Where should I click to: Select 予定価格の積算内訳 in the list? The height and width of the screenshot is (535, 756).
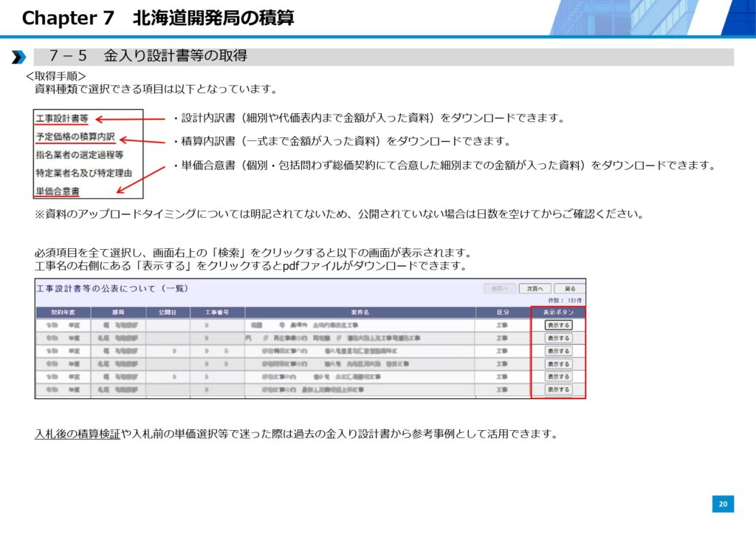[75, 137]
